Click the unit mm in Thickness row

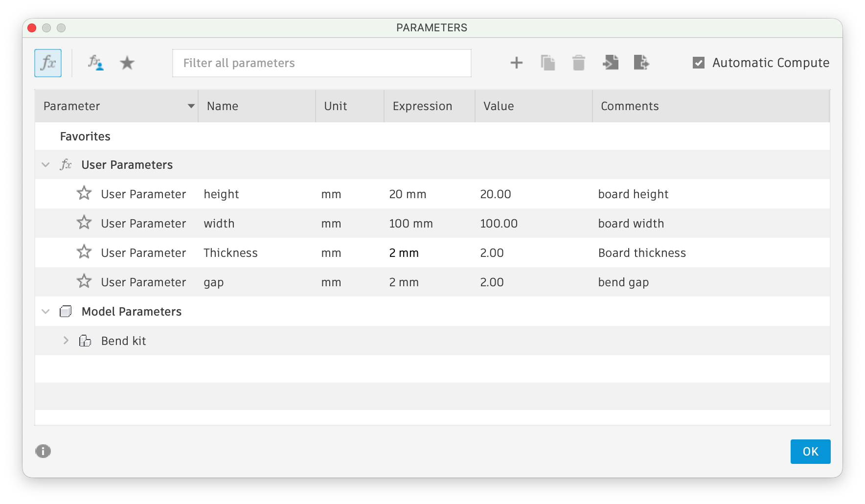(x=331, y=253)
